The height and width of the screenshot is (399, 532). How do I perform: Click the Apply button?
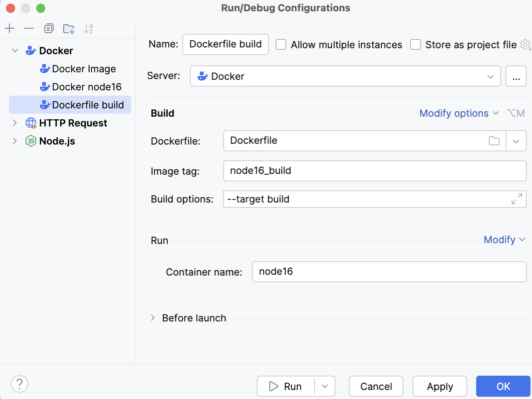(x=439, y=386)
